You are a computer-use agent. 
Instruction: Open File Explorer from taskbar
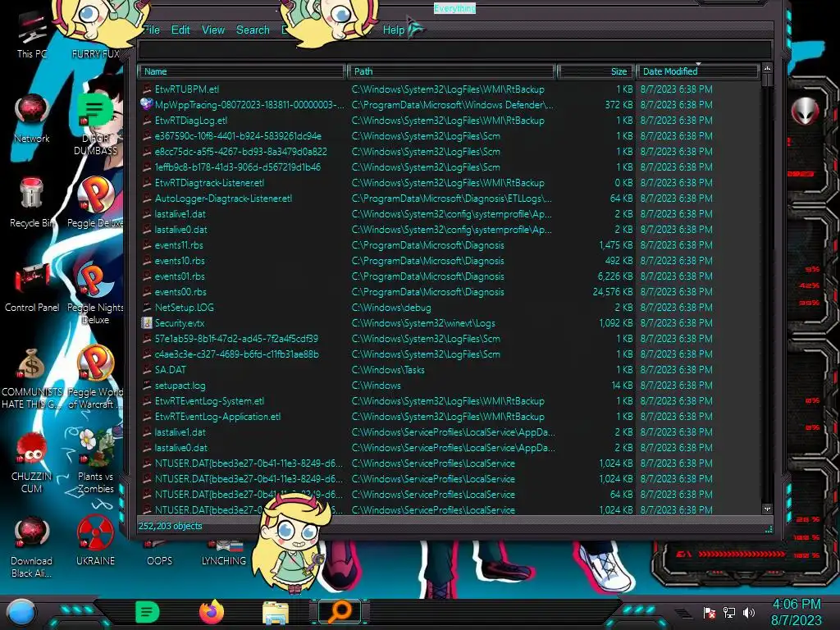coord(276,612)
